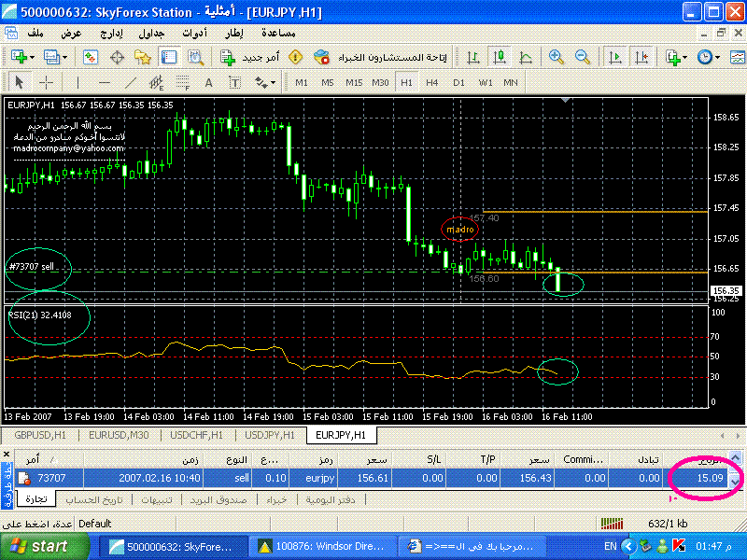
Task: Open the USDJPY,H1 chart tab
Action: coord(271,435)
